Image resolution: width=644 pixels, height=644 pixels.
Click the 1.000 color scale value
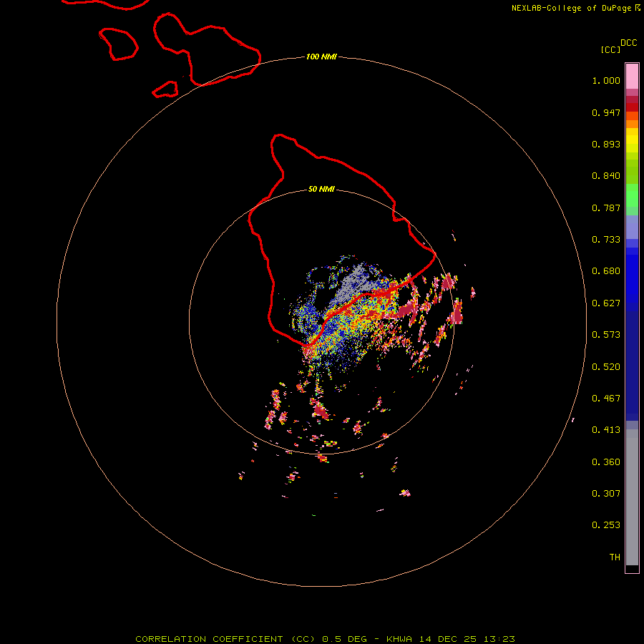tap(606, 80)
